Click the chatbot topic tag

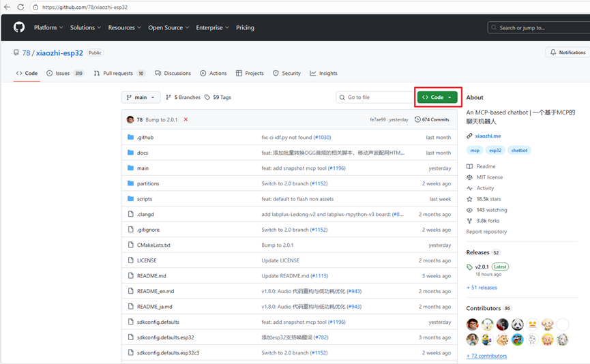[519, 150]
